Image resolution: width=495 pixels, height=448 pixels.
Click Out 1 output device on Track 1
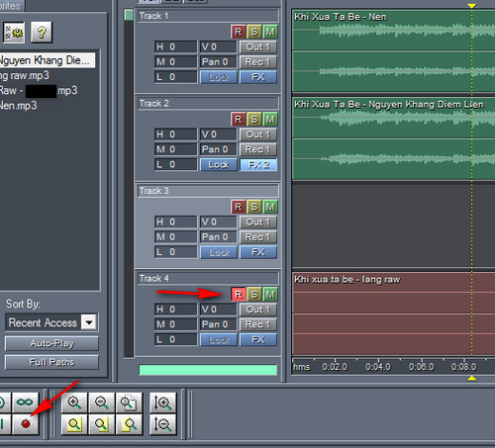pos(258,46)
